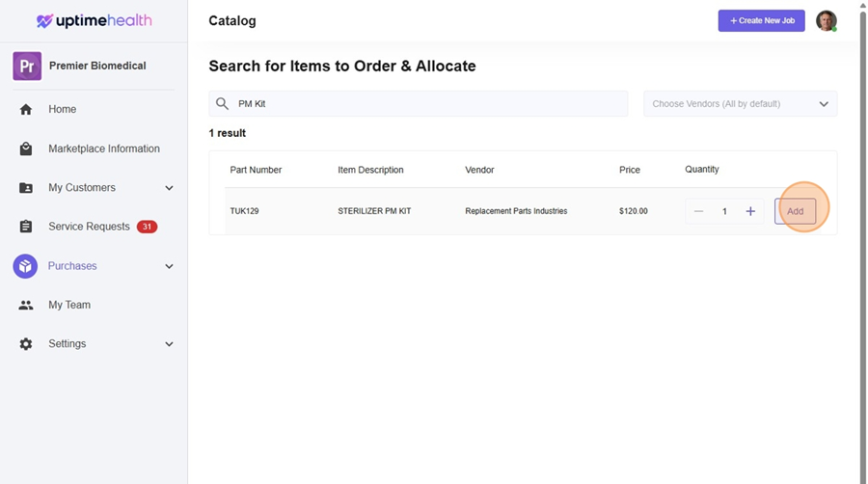Screen dimensions: 868x484
Task: Expand the My Customers submenu chevron
Action: coord(169,188)
